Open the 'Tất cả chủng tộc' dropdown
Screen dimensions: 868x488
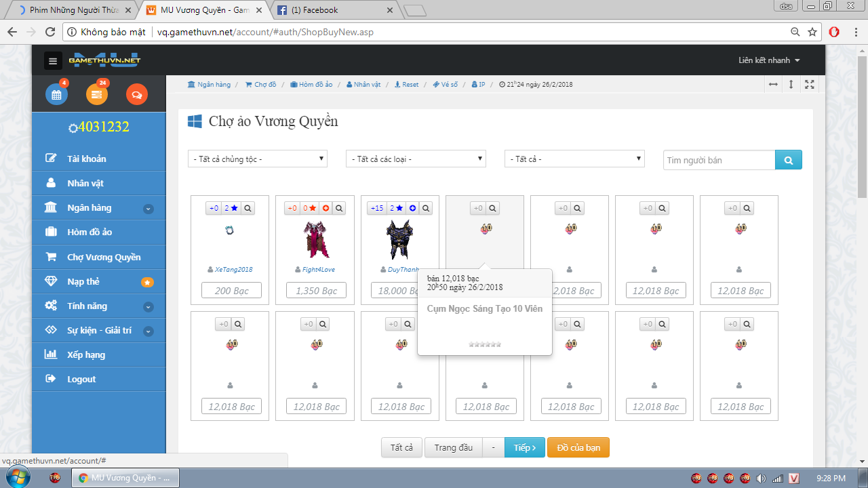click(x=258, y=159)
